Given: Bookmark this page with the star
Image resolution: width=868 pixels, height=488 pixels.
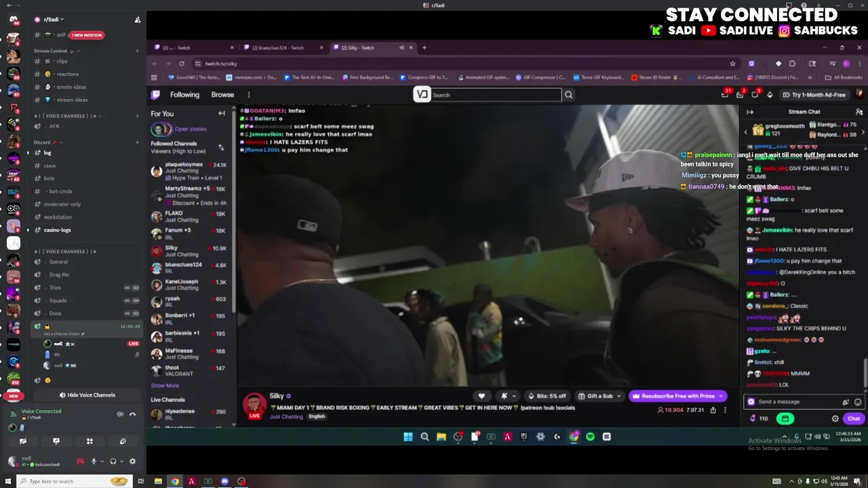Looking at the screenshot, I should click(732, 64).
